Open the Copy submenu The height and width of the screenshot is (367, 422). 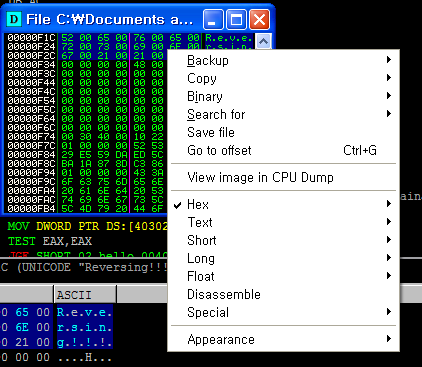point(283,78)
